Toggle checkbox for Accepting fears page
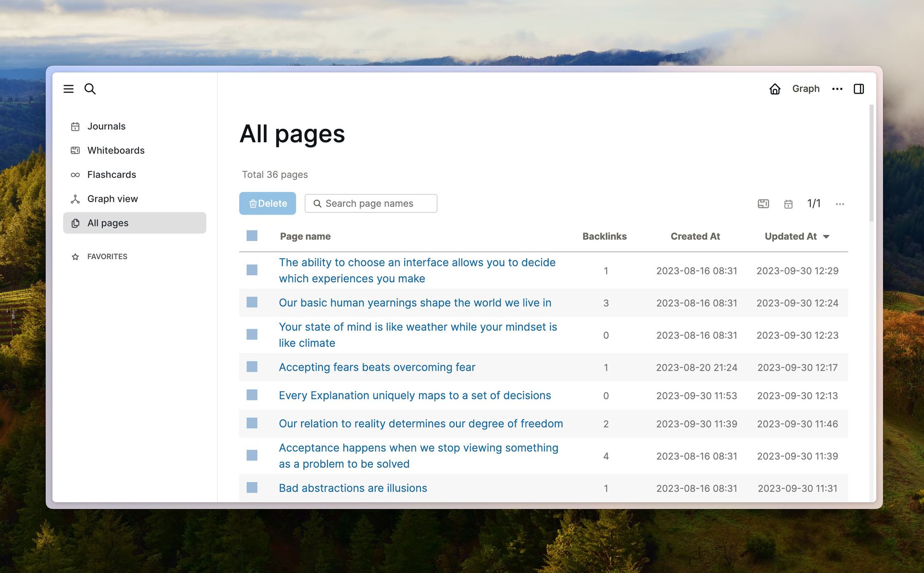 click(252, 367)
